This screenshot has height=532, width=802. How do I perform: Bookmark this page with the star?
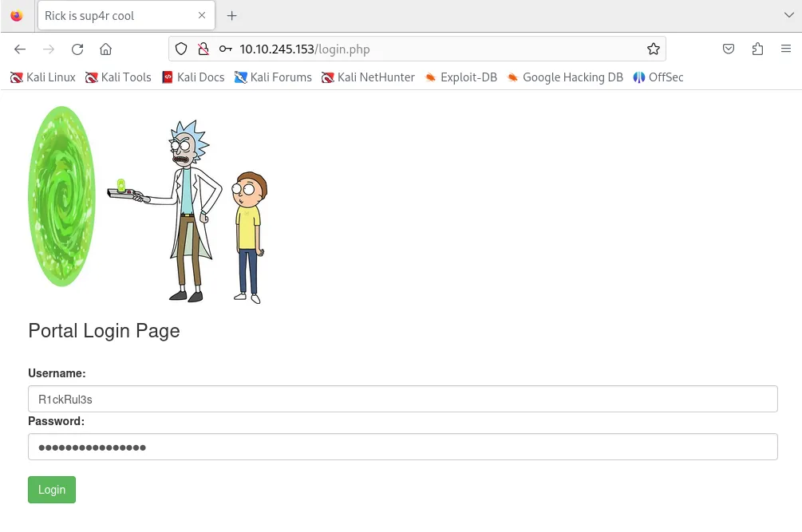[x=653, y=49]
